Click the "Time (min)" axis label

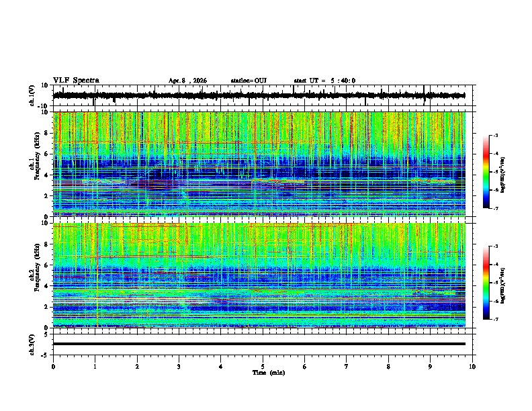pos(269,373)
